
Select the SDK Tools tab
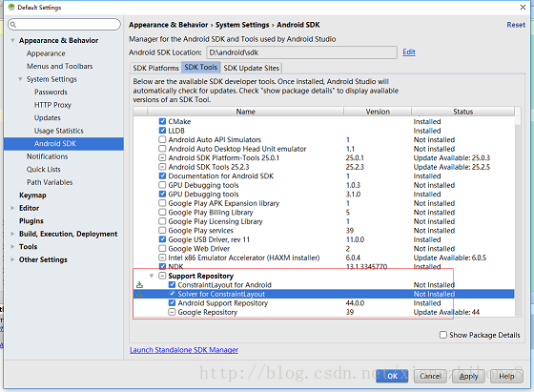(201, 67)
